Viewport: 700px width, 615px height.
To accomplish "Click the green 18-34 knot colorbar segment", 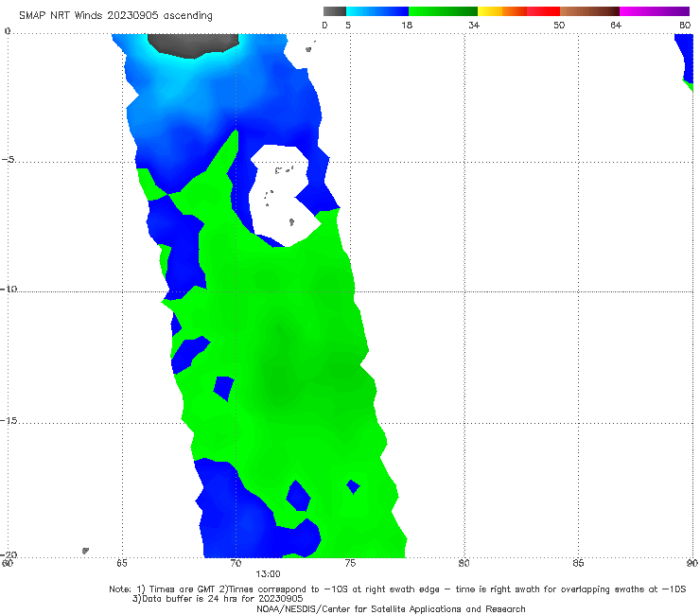I will (x=443, y=11).
